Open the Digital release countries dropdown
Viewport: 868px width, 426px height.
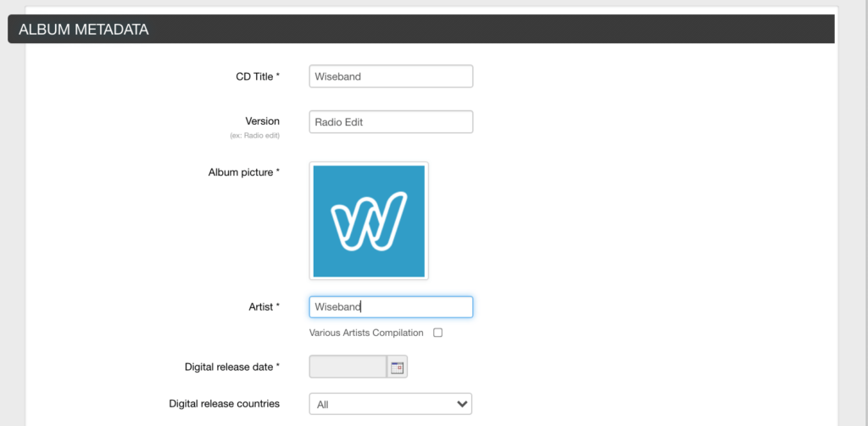point(390,404)
